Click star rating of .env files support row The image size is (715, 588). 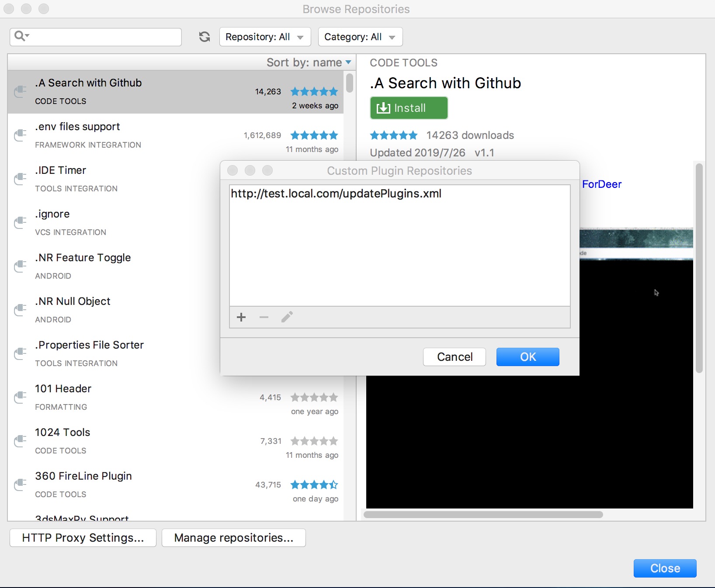tap(314, 135)
